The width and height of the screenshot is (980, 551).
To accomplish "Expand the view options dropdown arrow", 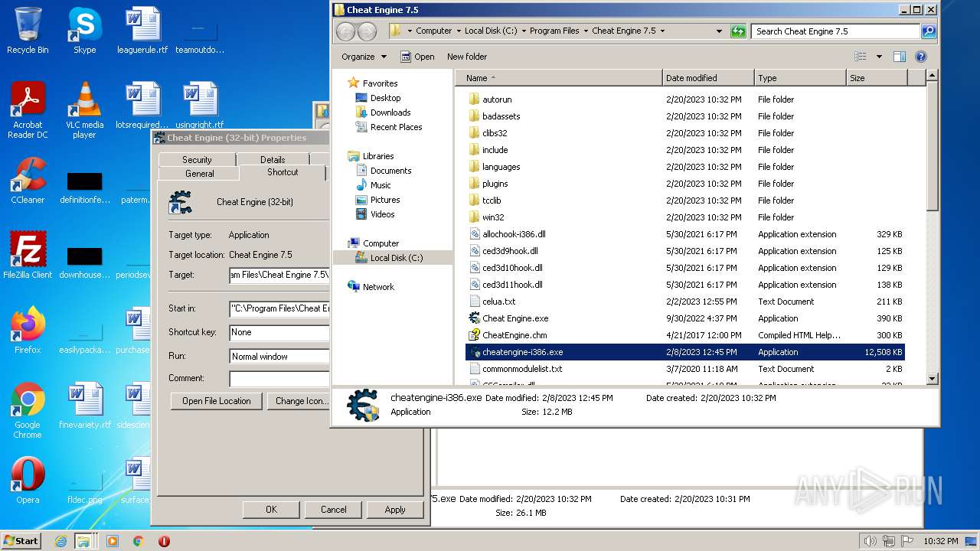I will [x=879, y=57].
